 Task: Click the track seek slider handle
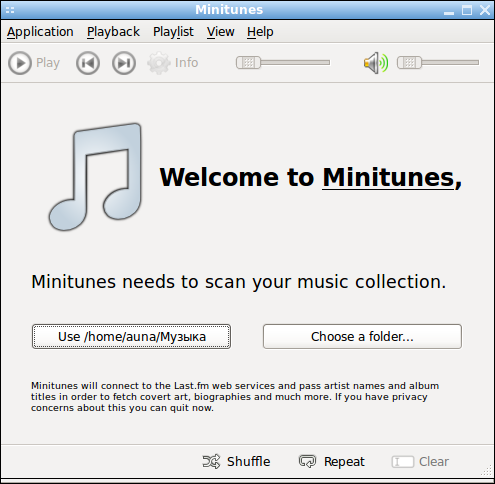click(x=248, y=62)
